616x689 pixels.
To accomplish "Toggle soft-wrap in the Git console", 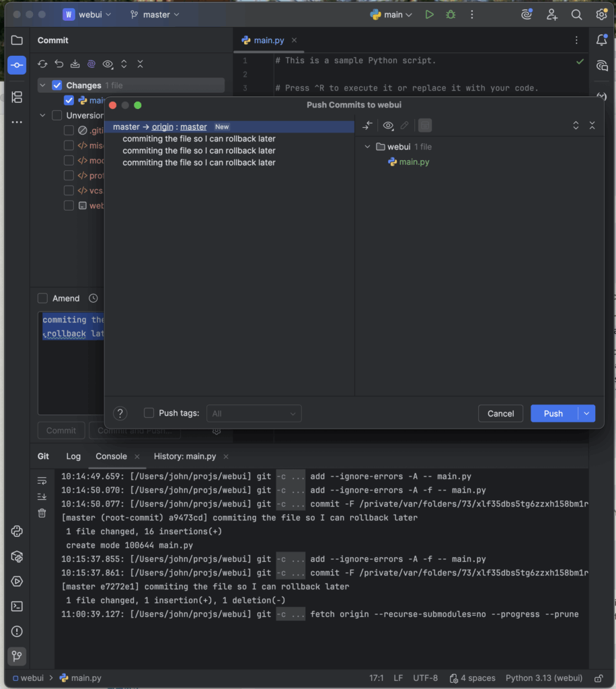I will [42, 480].
